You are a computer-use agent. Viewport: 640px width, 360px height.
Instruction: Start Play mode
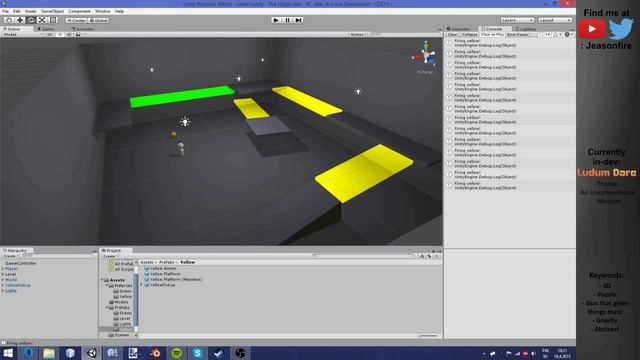[276, 20]
